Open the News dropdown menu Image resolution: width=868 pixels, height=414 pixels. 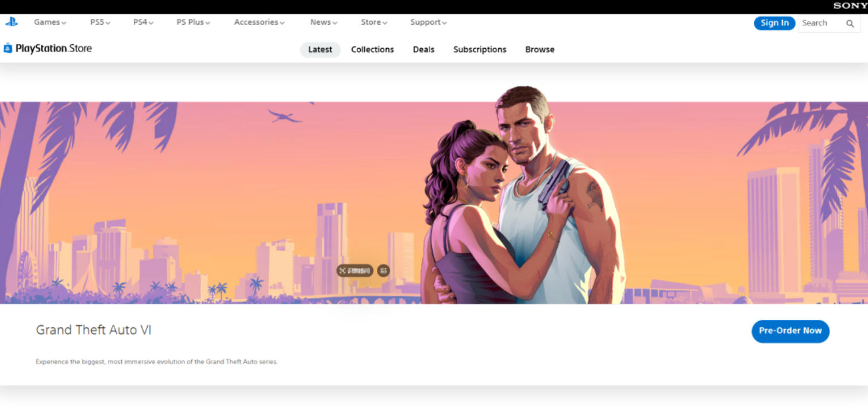pyautogui.click(x=323, y=22)
